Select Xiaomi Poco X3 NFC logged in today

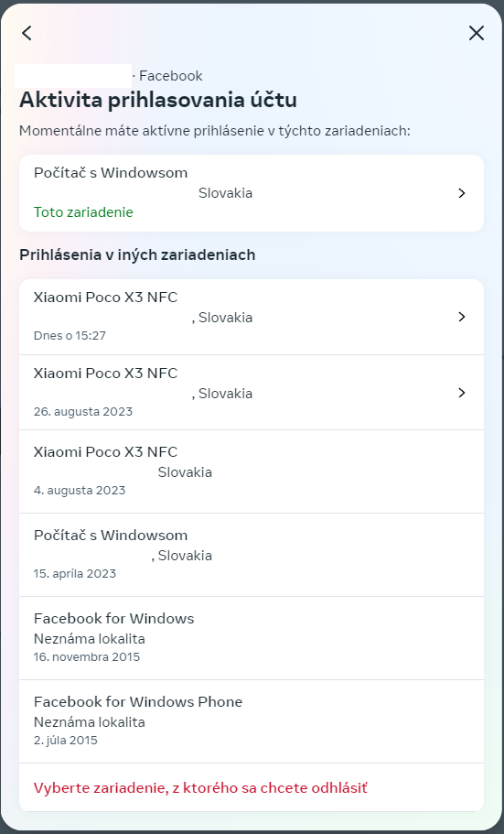point(252,317)
